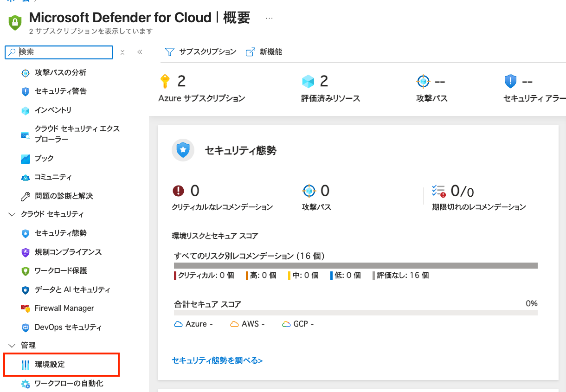
Task: Click the security alerts shield icon in sidebar
Action: tap(26, 91)
